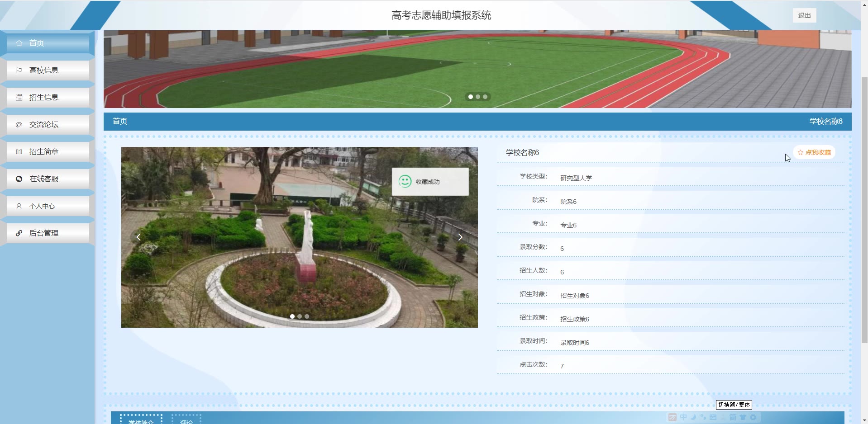Select the second dot of school photo carousel
The height and width of the screenshot is (424, 868).
(x=300, y=316)
